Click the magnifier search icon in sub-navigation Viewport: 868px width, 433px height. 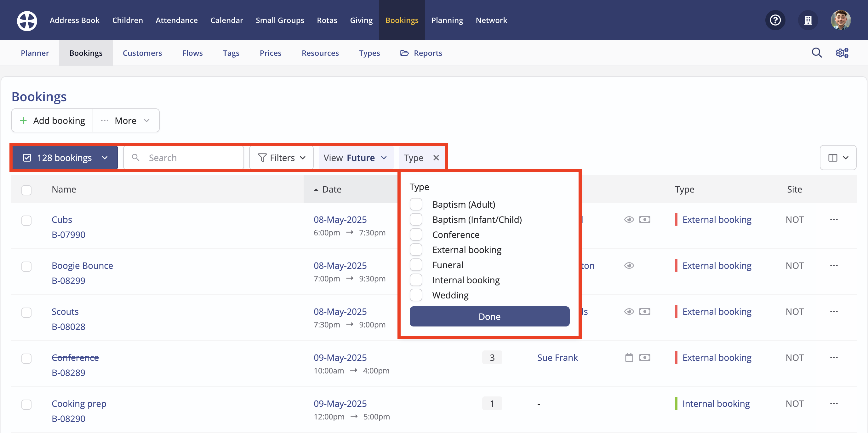(816, 53)
